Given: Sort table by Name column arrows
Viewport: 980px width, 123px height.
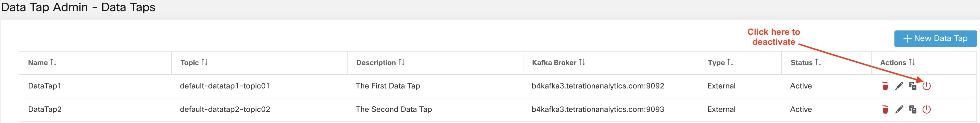Looking at the screenshot, I should (x=53, y=62).
